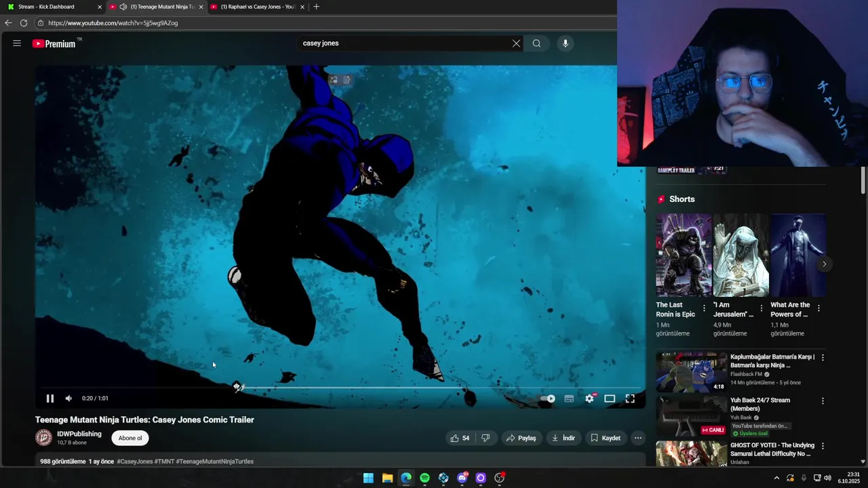The width and height of the screenshot is (868, 488).
Task: Like the video with thumbs-up
Action: click(x=460, y=438)
